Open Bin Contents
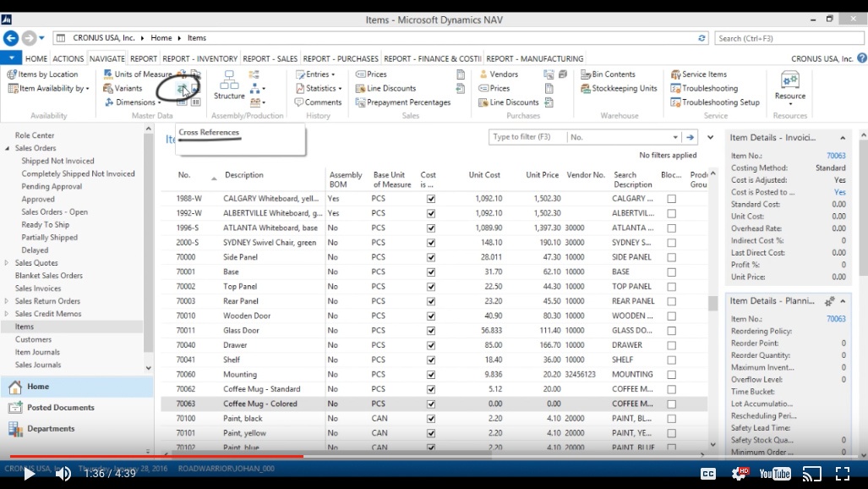This screenshot has width=868, height=489. click(608, 74)
